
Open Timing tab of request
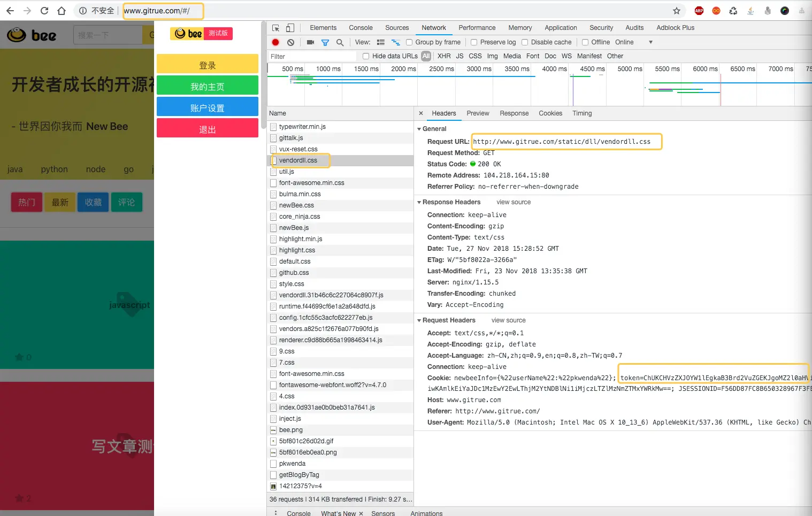click(582, 113)
